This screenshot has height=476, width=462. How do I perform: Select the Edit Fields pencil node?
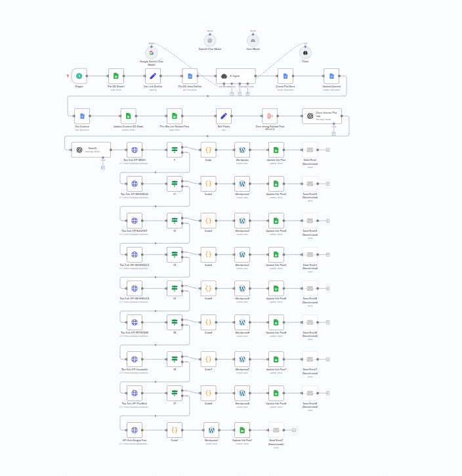[x=224, y=116]
